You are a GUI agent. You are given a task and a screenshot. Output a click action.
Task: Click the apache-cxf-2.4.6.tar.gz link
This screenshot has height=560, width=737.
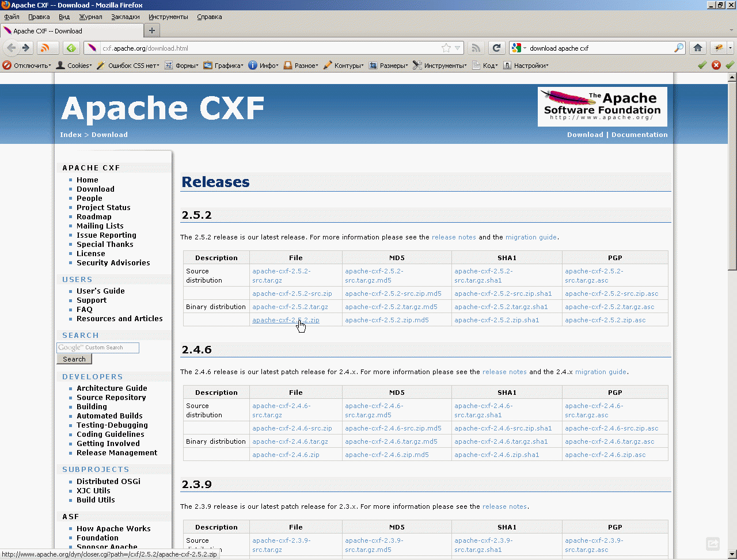pos(290,441)
